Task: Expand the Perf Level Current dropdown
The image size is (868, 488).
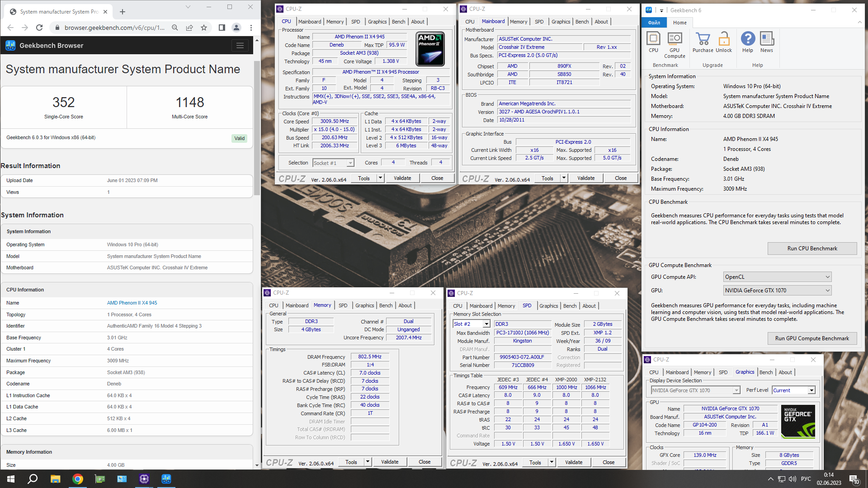Action: (811, 390)
